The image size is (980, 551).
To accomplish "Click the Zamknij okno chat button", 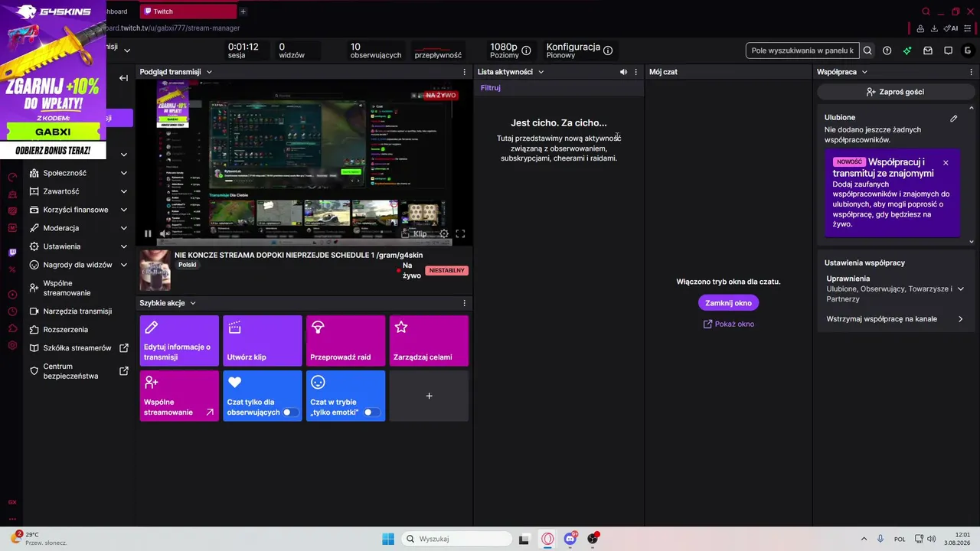I will coord(728,303).
